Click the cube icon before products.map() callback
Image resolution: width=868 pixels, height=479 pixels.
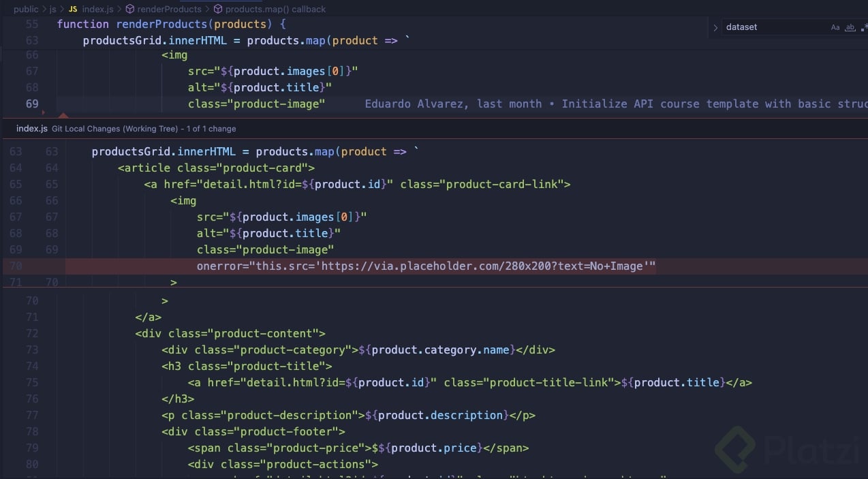point(218,10)
